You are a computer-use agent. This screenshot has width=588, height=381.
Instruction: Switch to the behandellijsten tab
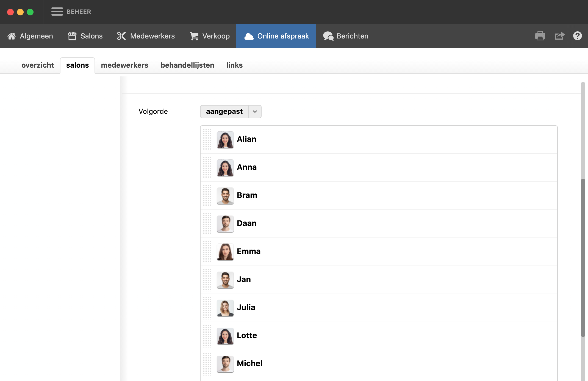pos(187,65)
